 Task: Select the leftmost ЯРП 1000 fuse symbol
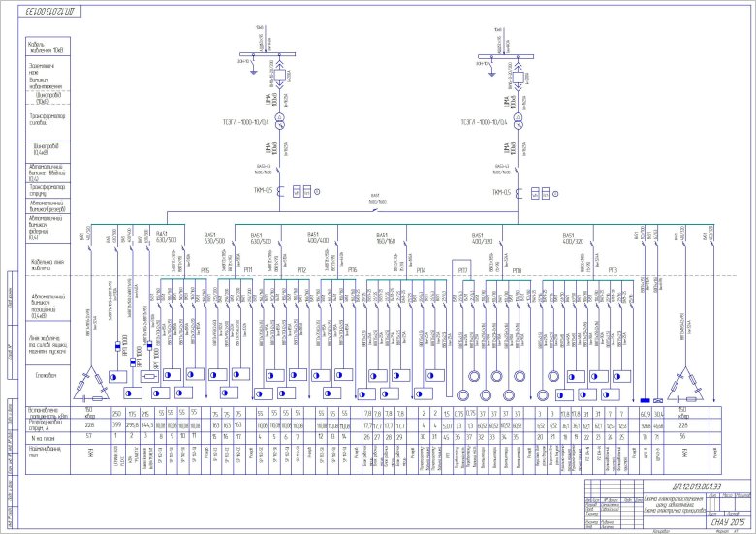[119, 346]
